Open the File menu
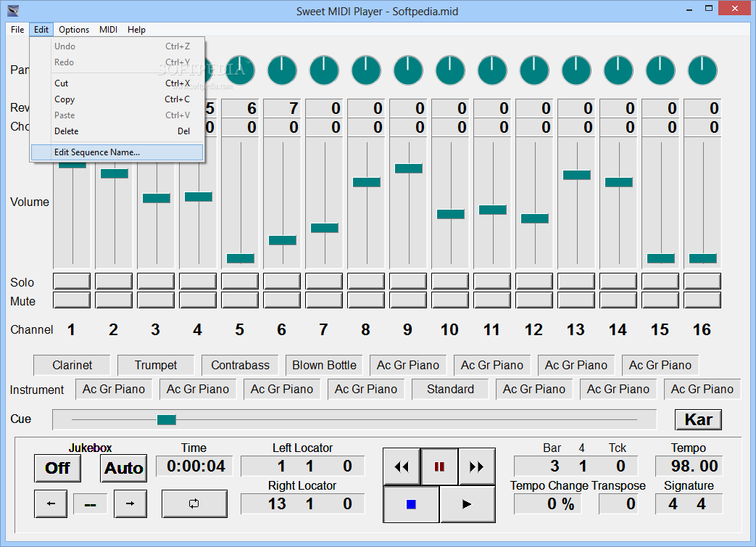This screenshot has width=756, height=547. 17,30
